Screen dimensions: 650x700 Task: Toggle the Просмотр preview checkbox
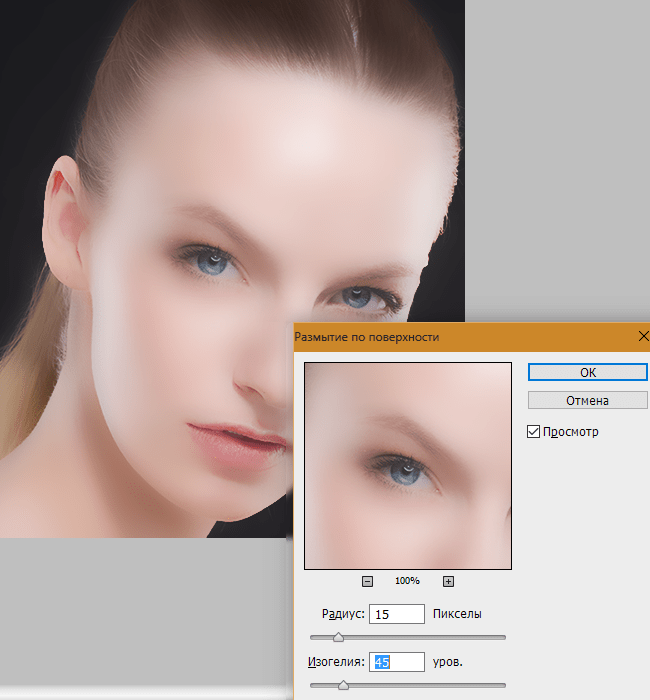pyautogui.click(x=533, y=431)
